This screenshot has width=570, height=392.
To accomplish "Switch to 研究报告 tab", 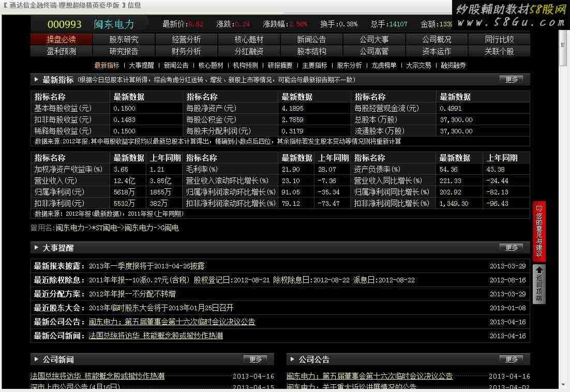I will [124, 51].
